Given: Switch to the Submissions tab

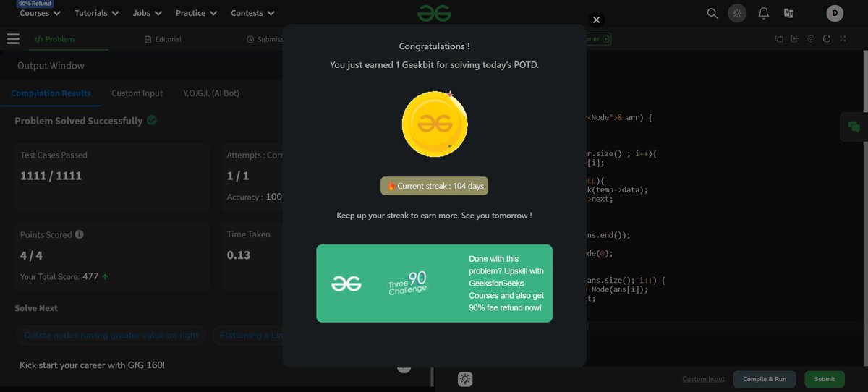Looking at the screenshot, I should (265, 39).
